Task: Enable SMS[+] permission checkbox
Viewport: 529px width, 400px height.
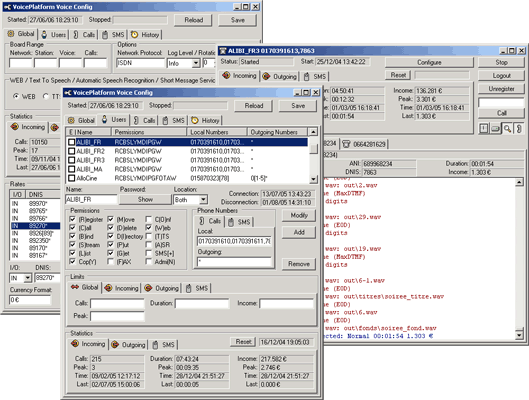Action: [x=148, y=253]
